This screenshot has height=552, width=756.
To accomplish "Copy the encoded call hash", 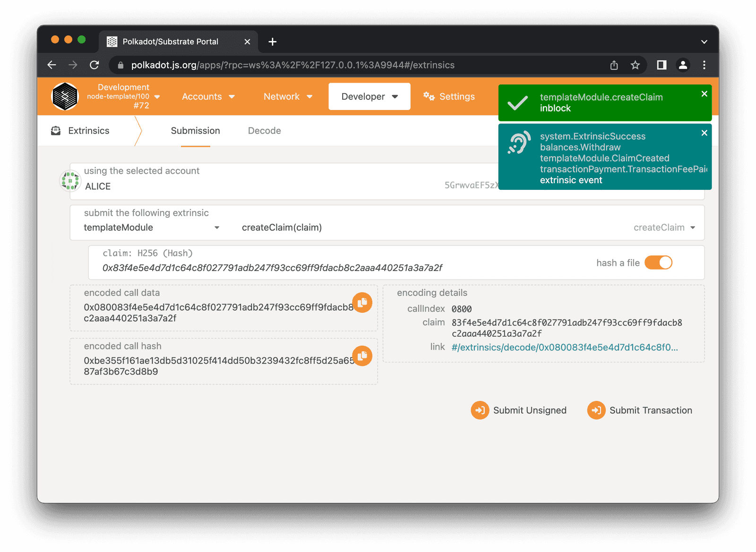I will (362, 356).
